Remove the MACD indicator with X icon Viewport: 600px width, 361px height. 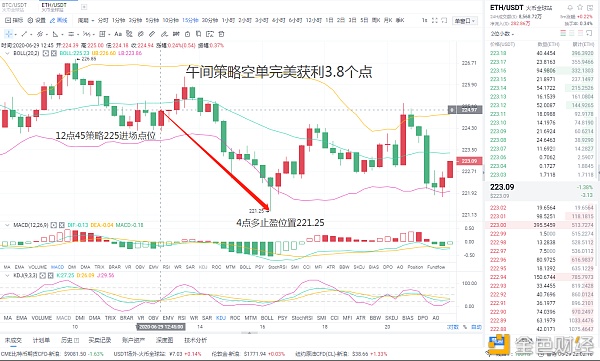click(x=61, y=225)
